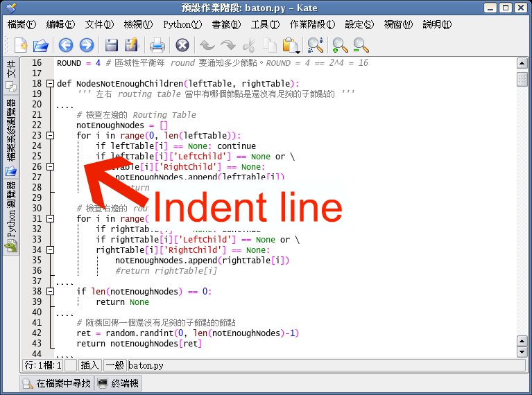The width and height of the screenshot is (532, 395).
Task: Click the Open file folder icon
Action: coord(42,46)
